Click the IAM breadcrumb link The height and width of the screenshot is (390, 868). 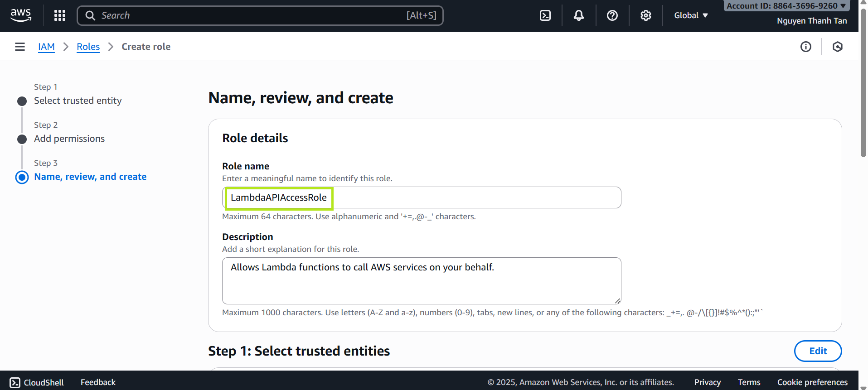[46, 47]
